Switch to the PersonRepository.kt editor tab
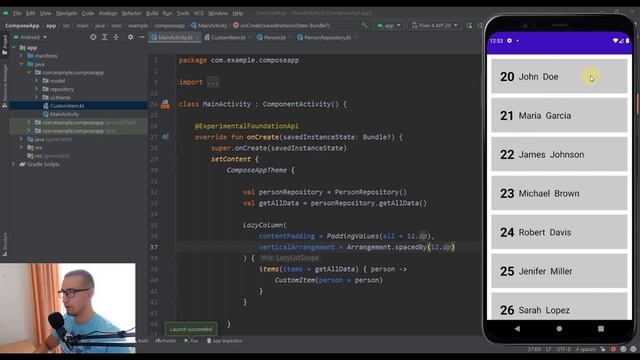Viewport: 640px width, 360px height. click(x=327, y=37)
